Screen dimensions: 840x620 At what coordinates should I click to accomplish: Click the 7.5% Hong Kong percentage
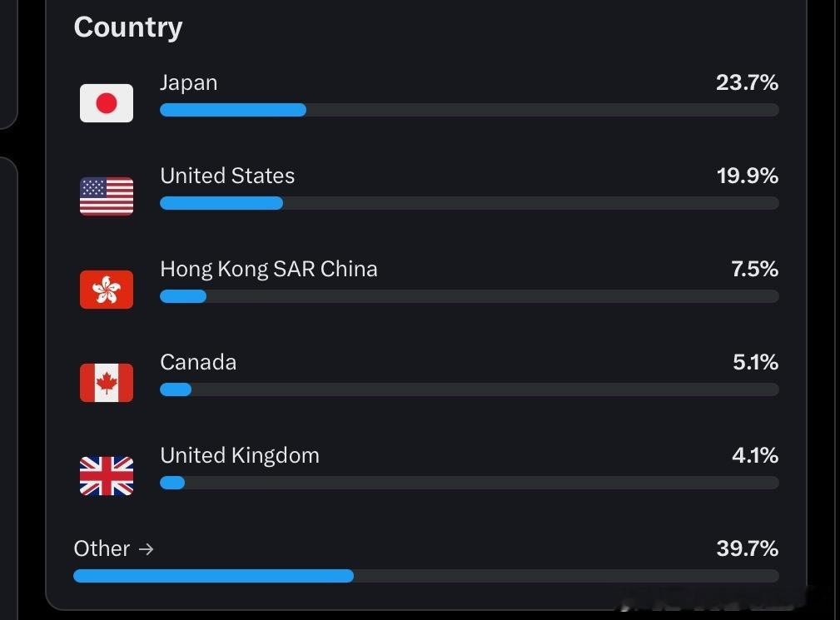pos(755,269)
